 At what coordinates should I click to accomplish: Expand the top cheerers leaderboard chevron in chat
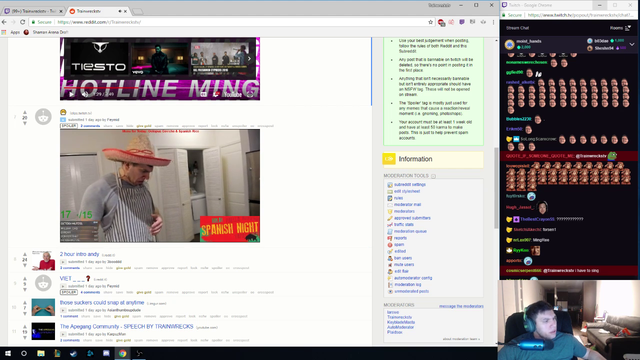632,44
